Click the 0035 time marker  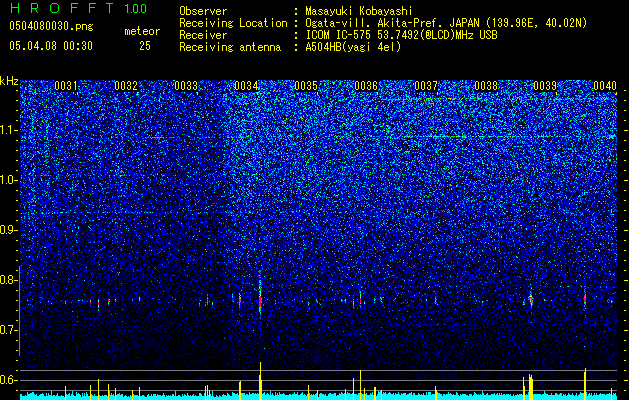pos(306,86)
